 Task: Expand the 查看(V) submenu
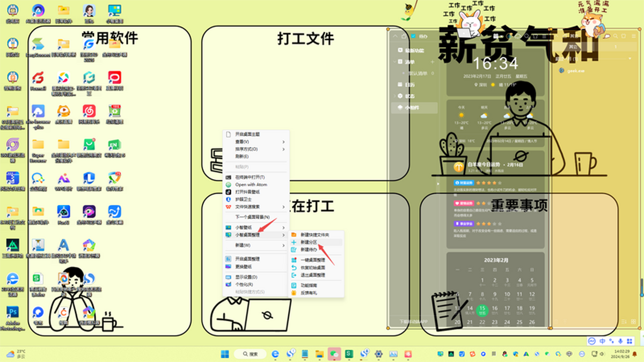(256, 142)
